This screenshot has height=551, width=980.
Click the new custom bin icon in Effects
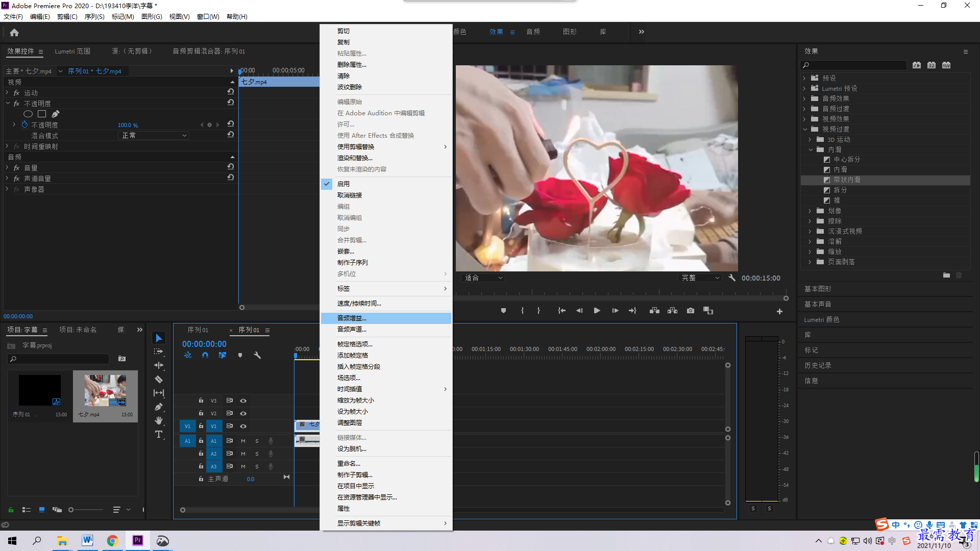(x=946, y=275)
